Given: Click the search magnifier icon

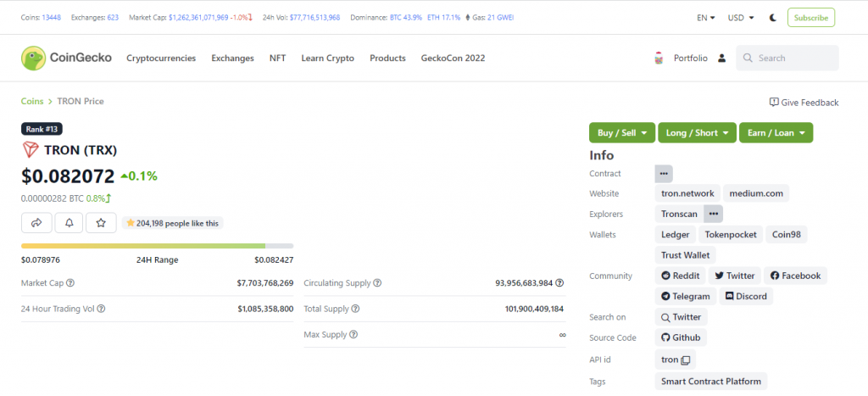Looking at the screenshot, I should [x=748, y=59].
